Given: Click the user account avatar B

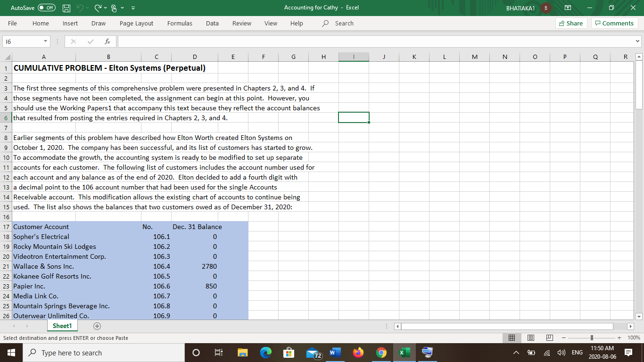Looking at the screenshot, I should click(546, 8).
